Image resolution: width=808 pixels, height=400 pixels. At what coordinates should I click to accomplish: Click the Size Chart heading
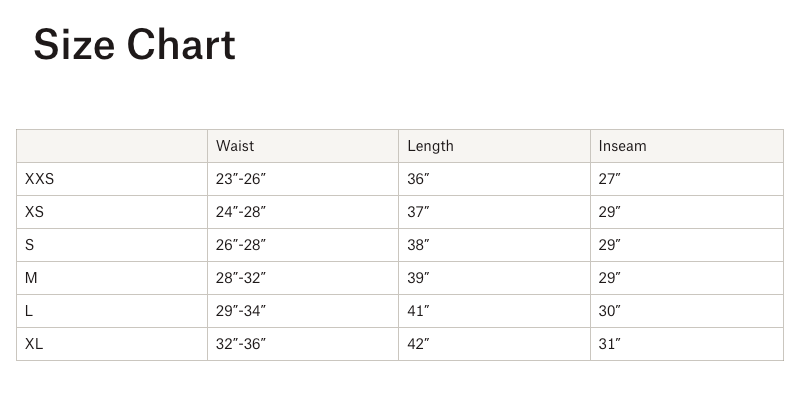coord(135,46)
